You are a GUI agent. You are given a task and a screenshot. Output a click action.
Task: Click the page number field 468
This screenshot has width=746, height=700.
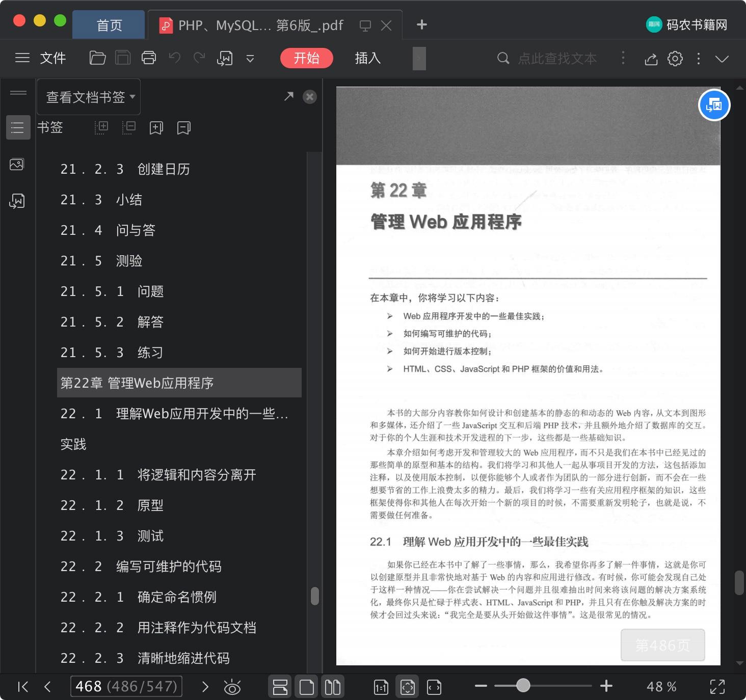pyautogui.click(x=126, y=686)
